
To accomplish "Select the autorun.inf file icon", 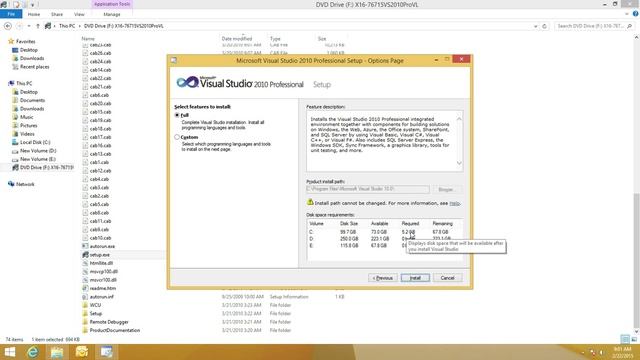I will point(85,297).
